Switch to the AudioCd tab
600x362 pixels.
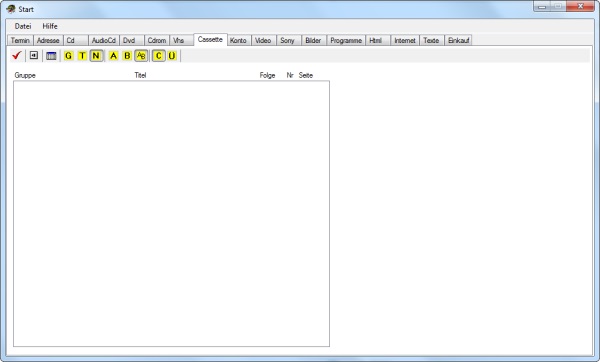[x=104, y=40]
